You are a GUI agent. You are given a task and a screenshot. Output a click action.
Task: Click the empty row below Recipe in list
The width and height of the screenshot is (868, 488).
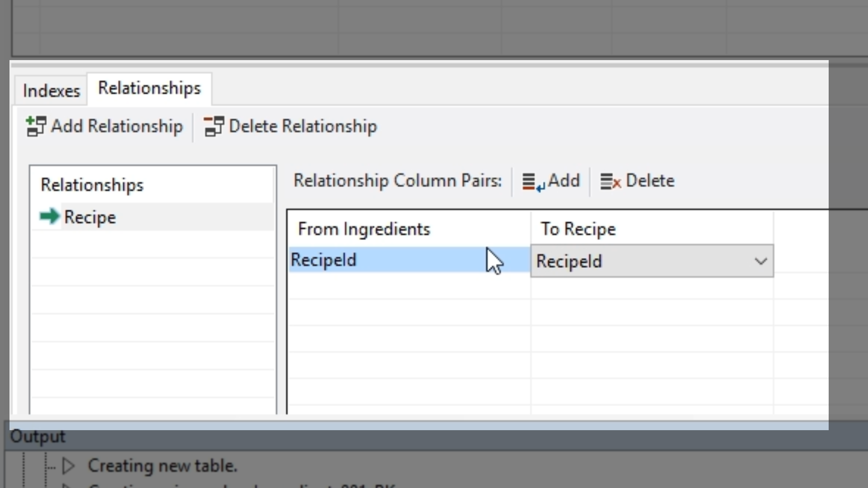coord(152,244)
